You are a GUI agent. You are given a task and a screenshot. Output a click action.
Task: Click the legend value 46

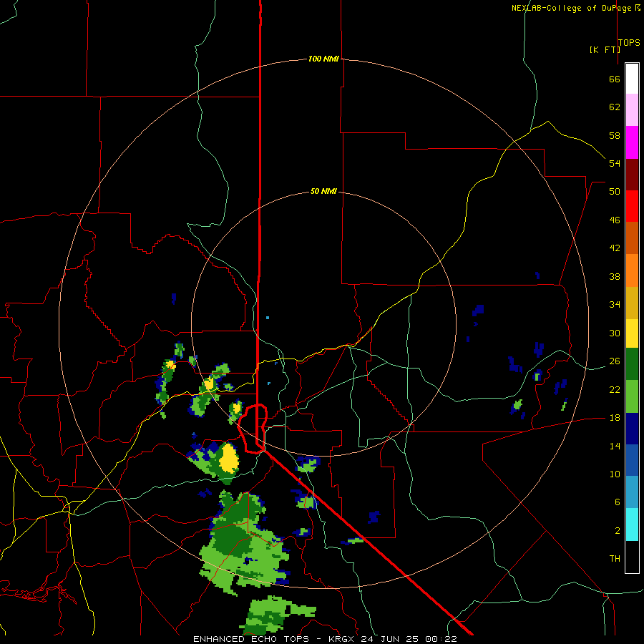pyautogui.click(x=615, y=220)
